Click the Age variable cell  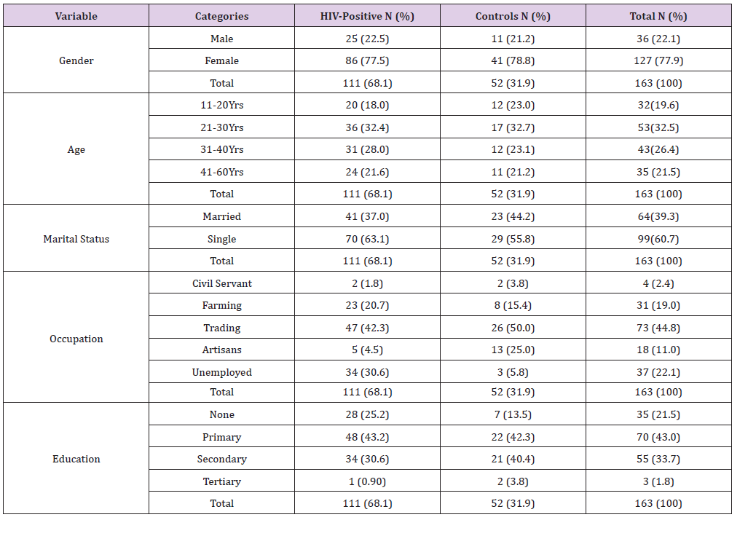pyautogui.click(x=76, y=149)
